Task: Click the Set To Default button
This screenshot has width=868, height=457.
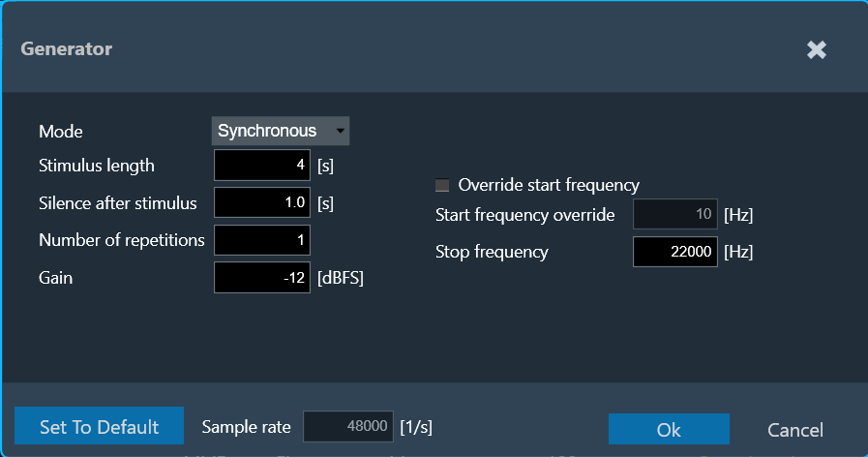Action: pos(99,426)
